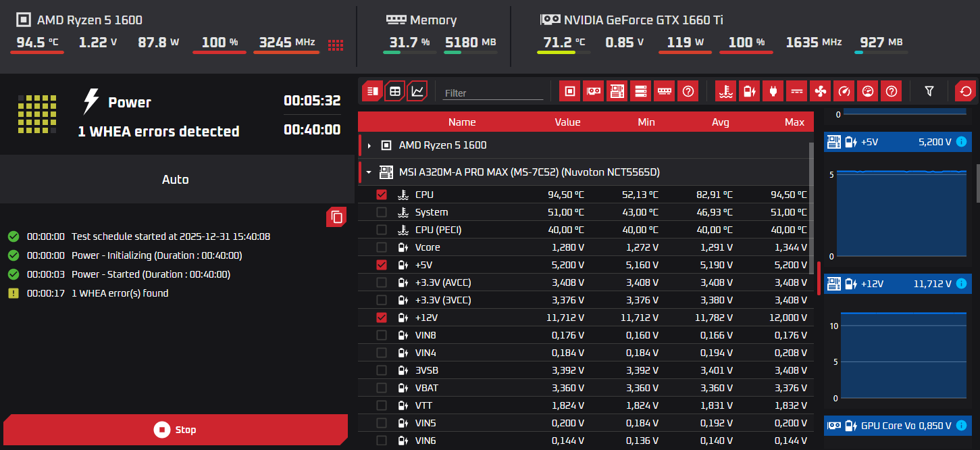The height and width of the screenshot is (450, 980).
Task: Check the 3VSB checkbox
Action: [382, 370]
